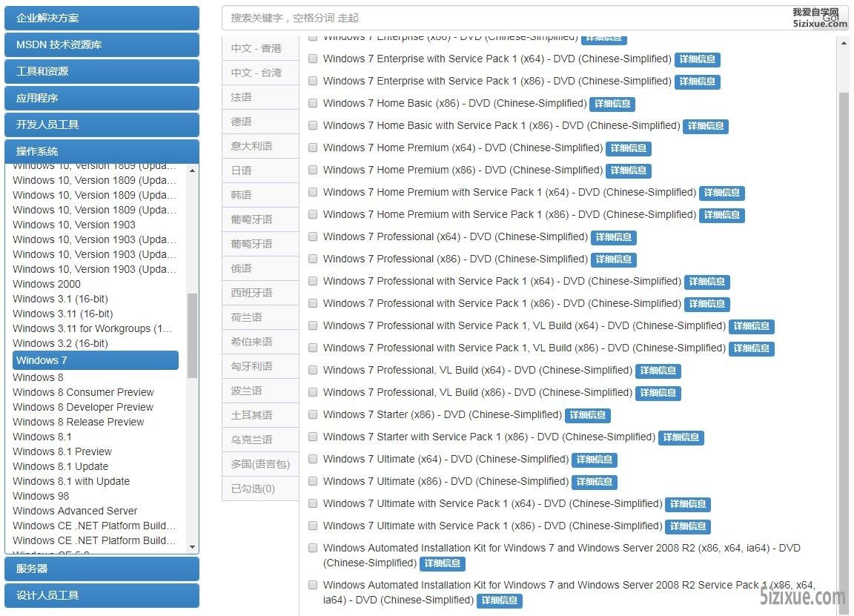
Task: Click the OS list scroll-down arrow
Action: click(x=192, y=547)
